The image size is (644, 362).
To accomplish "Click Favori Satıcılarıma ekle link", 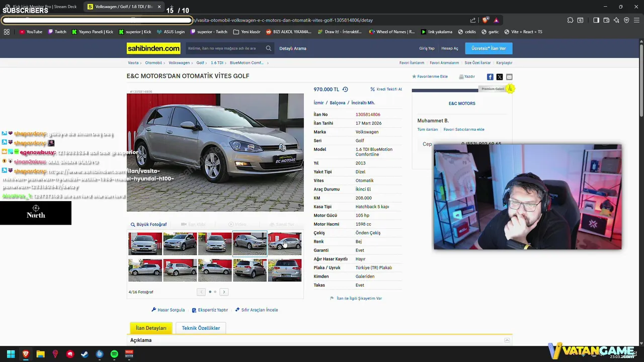I will (464, 129).
